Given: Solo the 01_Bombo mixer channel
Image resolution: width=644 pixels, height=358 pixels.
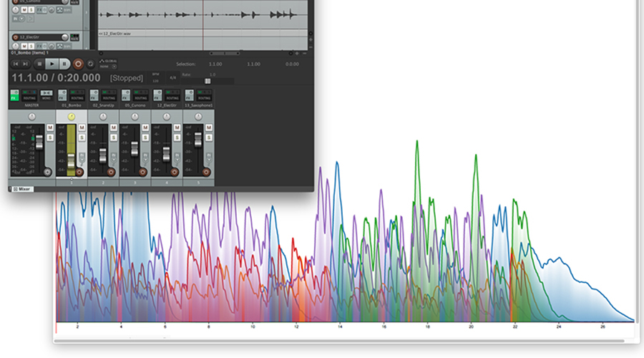Looking at the screenshot, I should point(82,137).
